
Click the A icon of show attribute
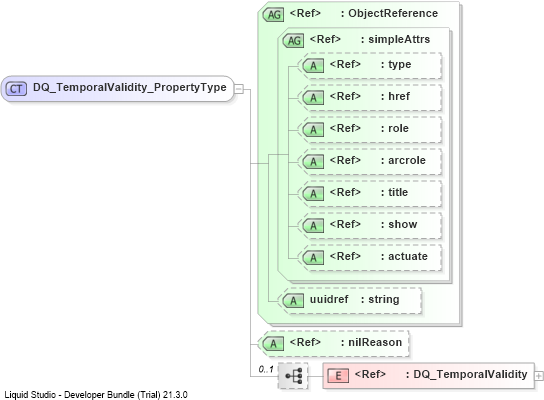point(313,225)
